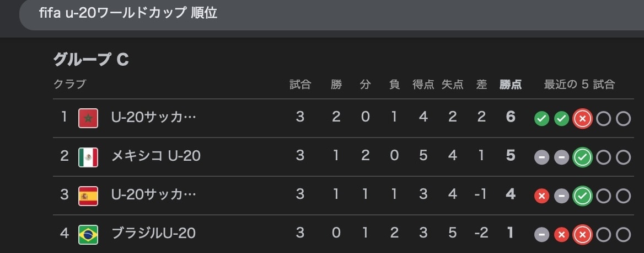The height and width of the screenshot is (253, 644).
Task: Click Morocco's latest match loss icon
Action: click(x=582, y=119)
